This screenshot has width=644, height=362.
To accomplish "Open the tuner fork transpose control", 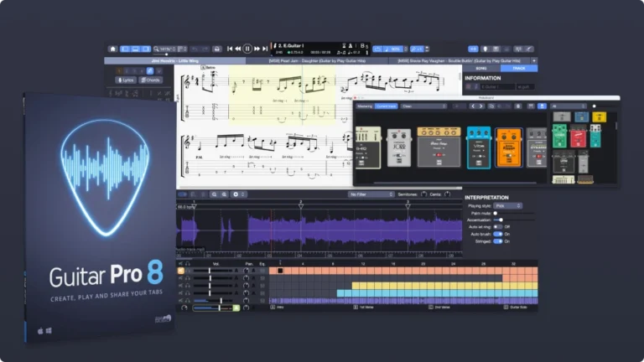I will pyautogui.click(x=419, y=49).
